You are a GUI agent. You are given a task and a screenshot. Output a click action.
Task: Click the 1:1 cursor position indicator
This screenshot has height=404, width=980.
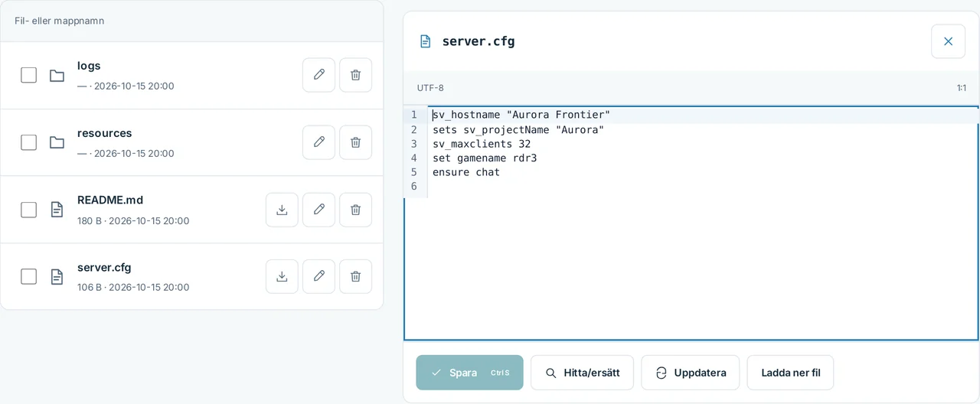click(x=962, y=88)
